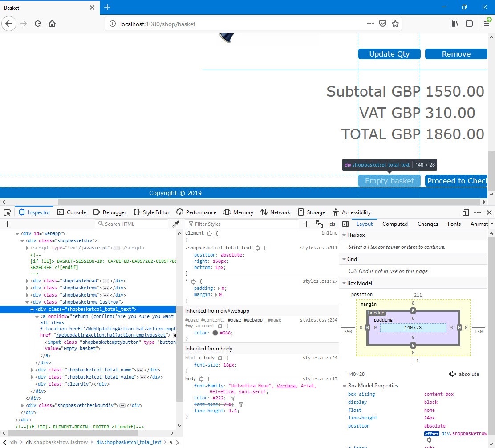Screen dimensions: 495x448
Task: Bookmark this page with the star
Action: pyautogui.click(x=395, y=24)
